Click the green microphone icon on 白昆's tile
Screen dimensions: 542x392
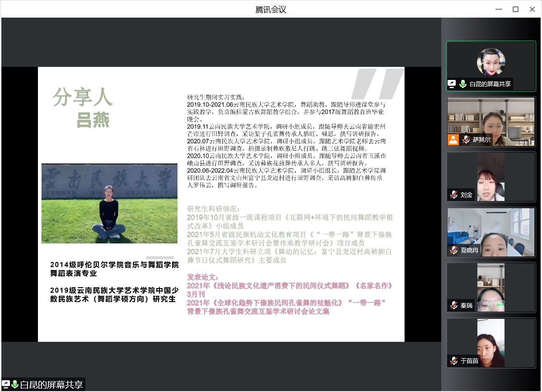pos(463,84)
